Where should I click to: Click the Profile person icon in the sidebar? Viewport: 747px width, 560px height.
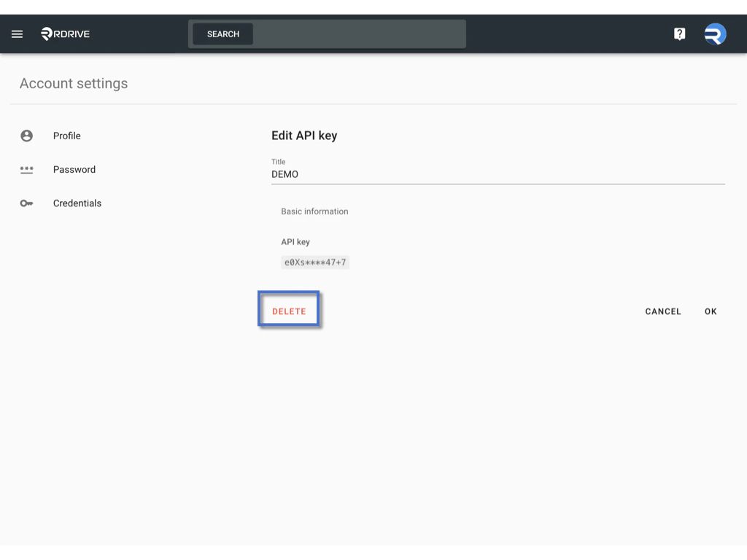click(27, 136)
